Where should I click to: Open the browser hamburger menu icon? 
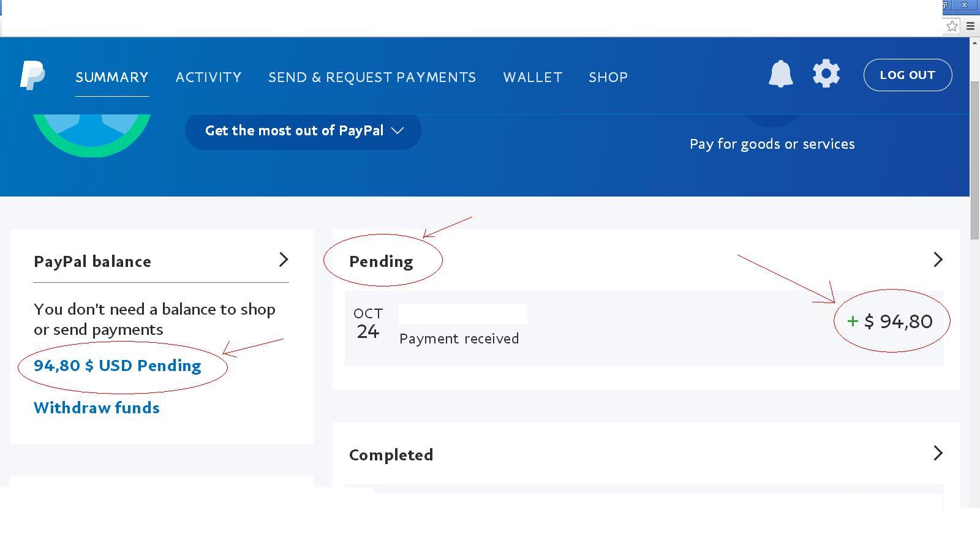(x=970, y=26)
